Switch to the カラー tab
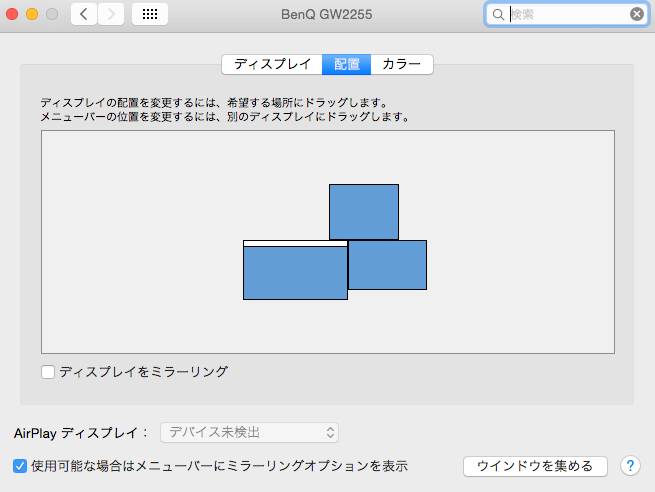The width and height of the screenshot is (655, 492). click(x=402, y=64)
